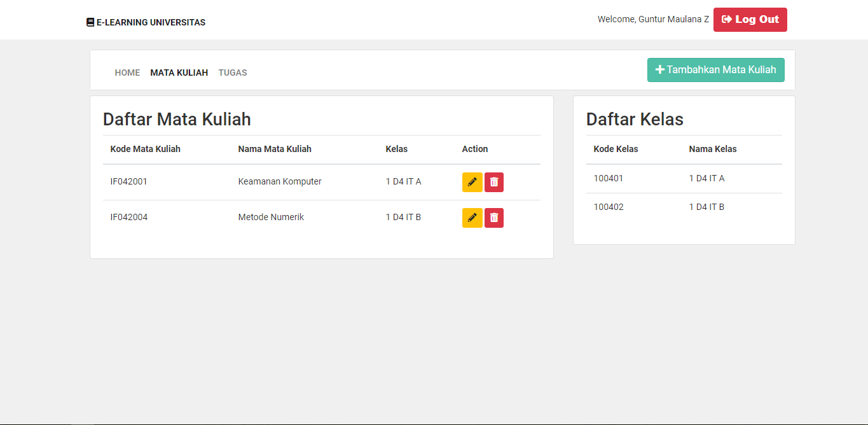868x425 pixels.
Task: Select the IF042004 code for Metode Numerik
Action: point(129,217)
